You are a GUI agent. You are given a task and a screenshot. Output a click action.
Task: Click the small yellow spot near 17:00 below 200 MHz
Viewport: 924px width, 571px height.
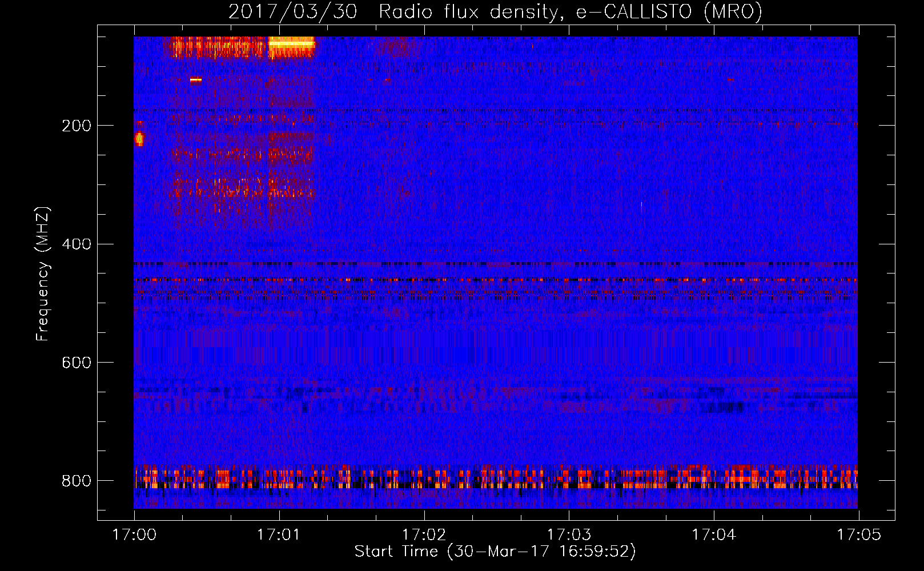point(139,138)
